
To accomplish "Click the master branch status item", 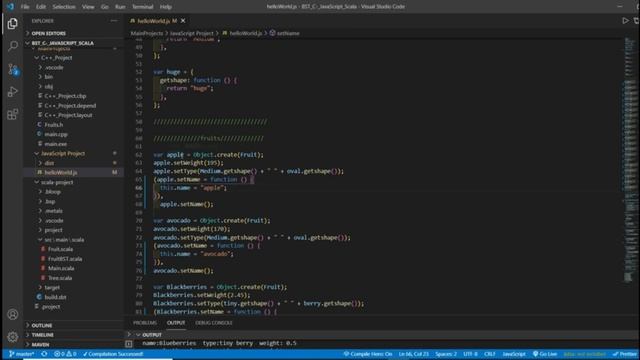I will [x=22, y=354].
